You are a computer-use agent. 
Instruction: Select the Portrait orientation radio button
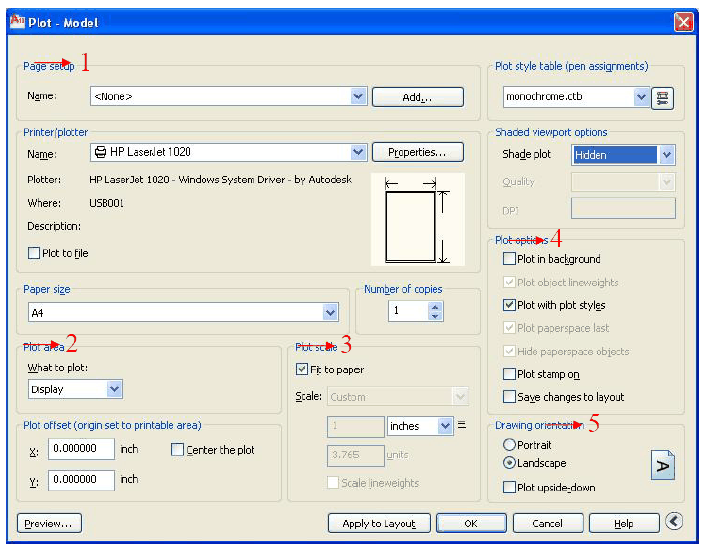coord(510,444)
